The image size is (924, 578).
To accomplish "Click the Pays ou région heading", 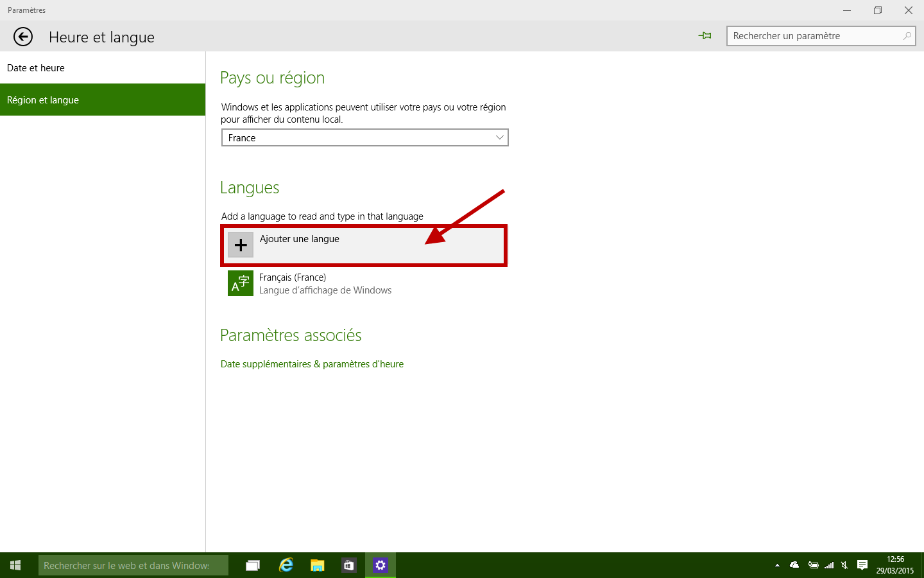I will (x=273, y=78).
